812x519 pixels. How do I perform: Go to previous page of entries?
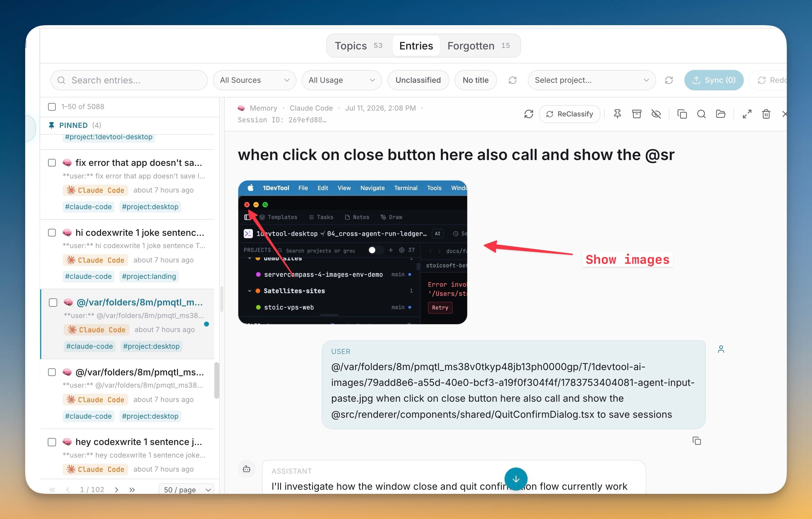[68, 489]
